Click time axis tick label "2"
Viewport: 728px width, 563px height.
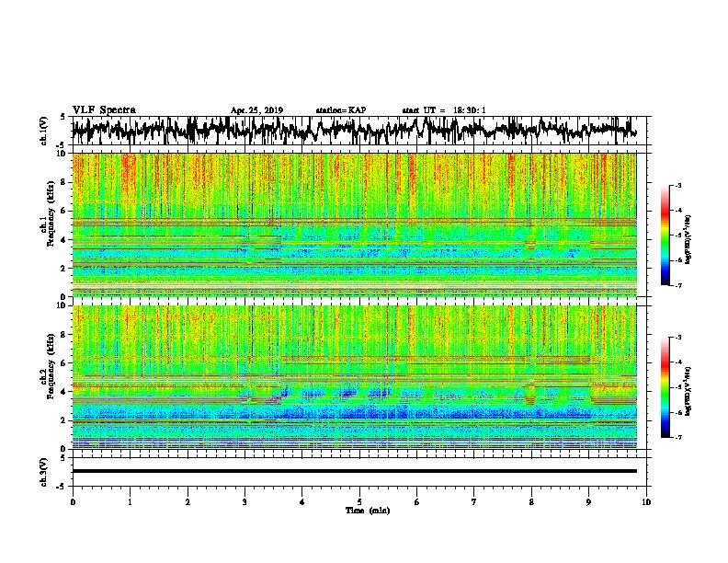188,502
